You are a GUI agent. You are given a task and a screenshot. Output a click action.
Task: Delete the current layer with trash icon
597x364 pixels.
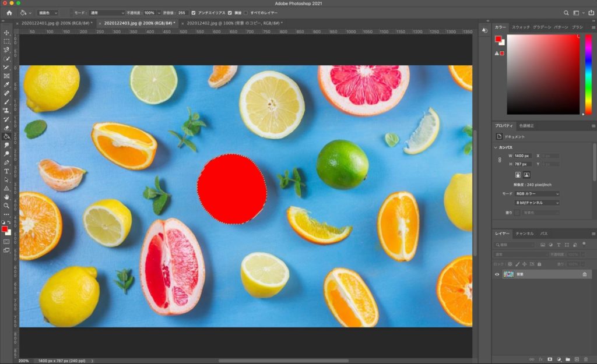click(x=586, y=359)
